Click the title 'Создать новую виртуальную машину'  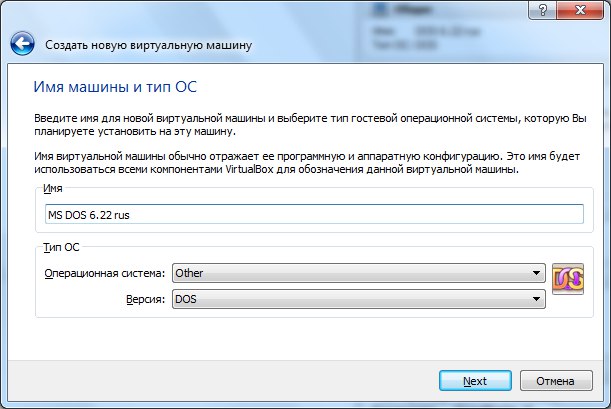pos(148,45)
